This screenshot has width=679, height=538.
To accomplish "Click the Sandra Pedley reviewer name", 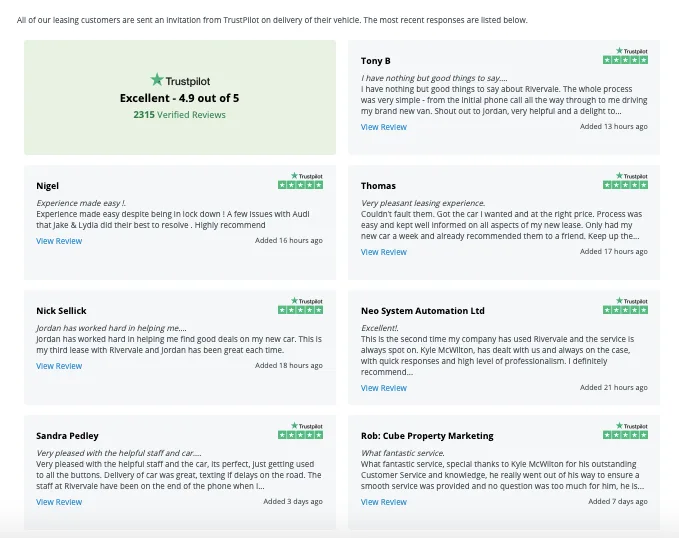I will point(67,436).
